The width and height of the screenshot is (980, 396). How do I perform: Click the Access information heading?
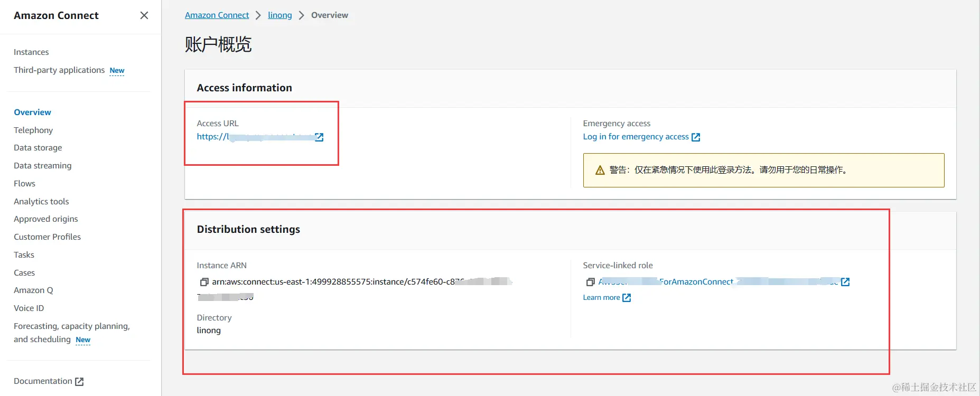[244, 88]
